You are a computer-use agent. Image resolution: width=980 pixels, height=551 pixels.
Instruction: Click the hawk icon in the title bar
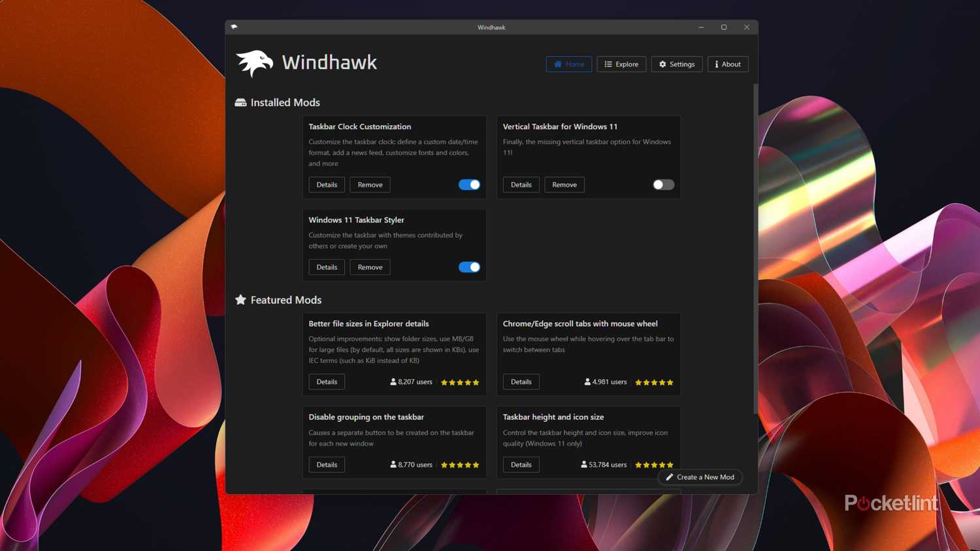234,27
